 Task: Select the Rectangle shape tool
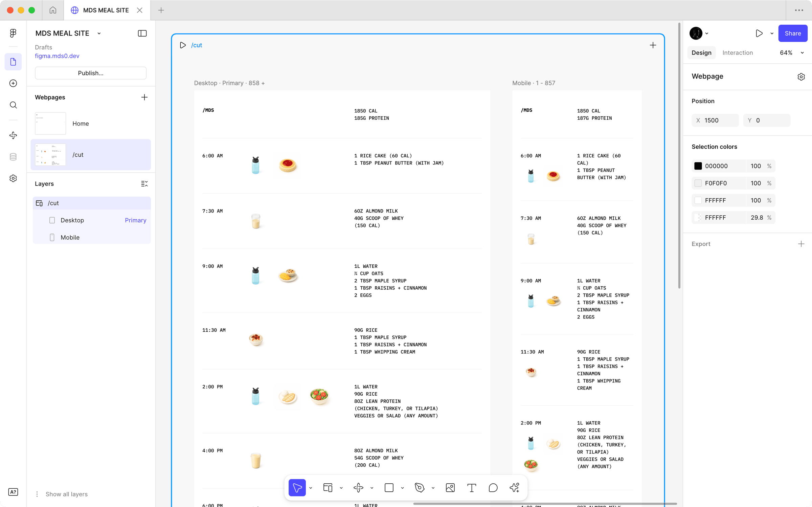pos(389,488)
